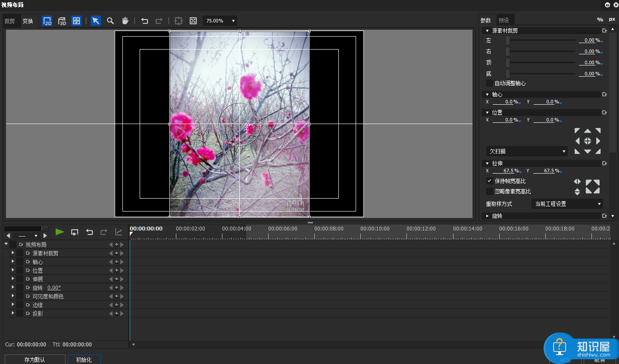Open the 75.00% zoom dropdown

click(x=220, y=21)
